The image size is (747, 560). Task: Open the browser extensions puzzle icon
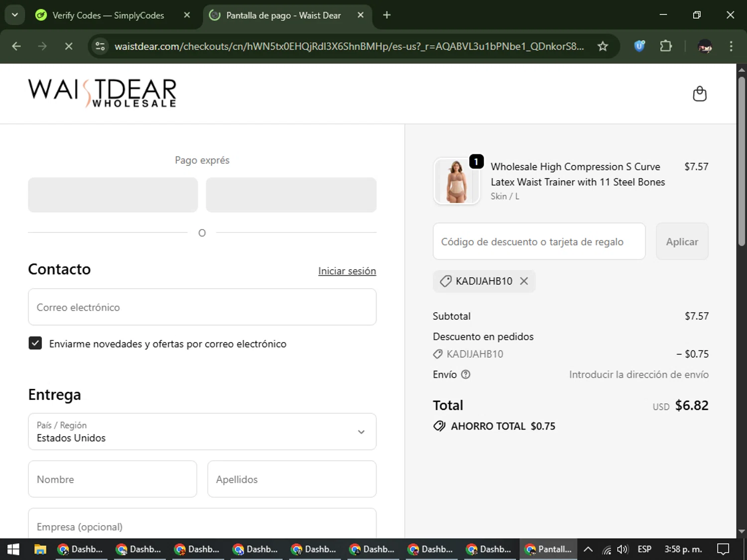pyautogui.click(x=666, y=46)
